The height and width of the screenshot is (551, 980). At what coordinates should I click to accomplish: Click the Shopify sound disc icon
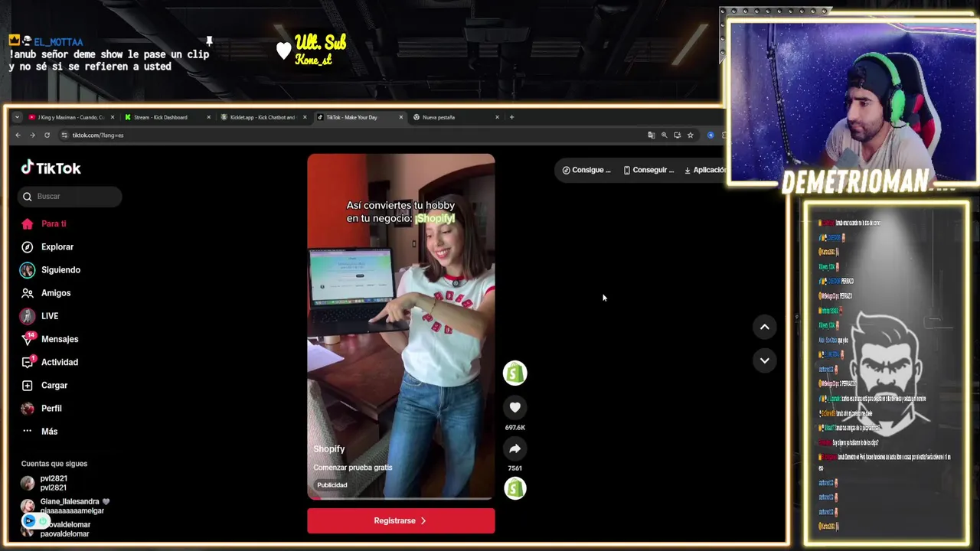(x=514, y=488)
